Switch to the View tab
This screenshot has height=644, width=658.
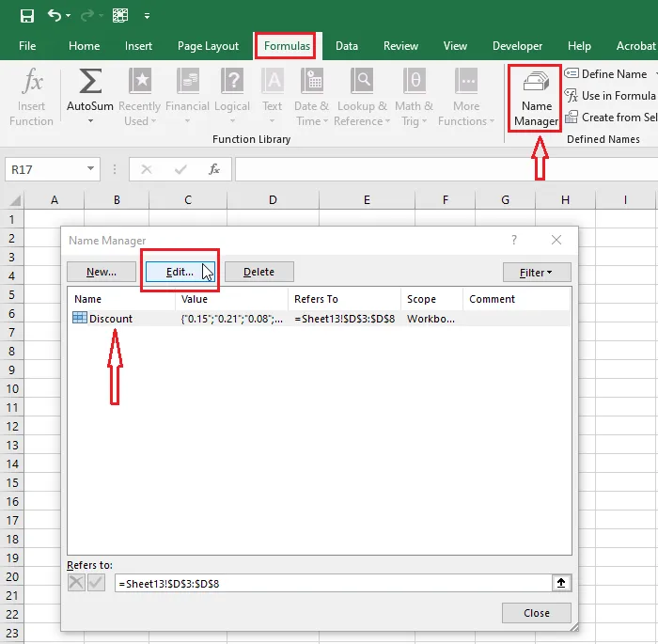[x=455, y=46]
